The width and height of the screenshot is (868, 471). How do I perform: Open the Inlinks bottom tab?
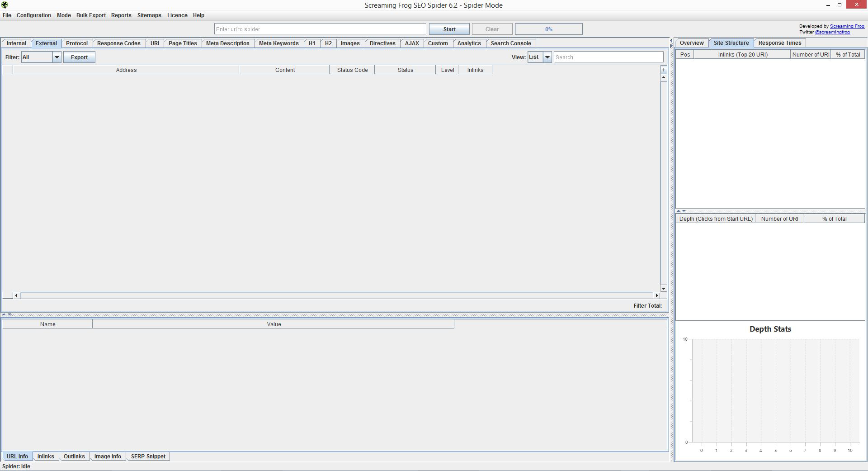pyautogui.click(x=46, y=457)
